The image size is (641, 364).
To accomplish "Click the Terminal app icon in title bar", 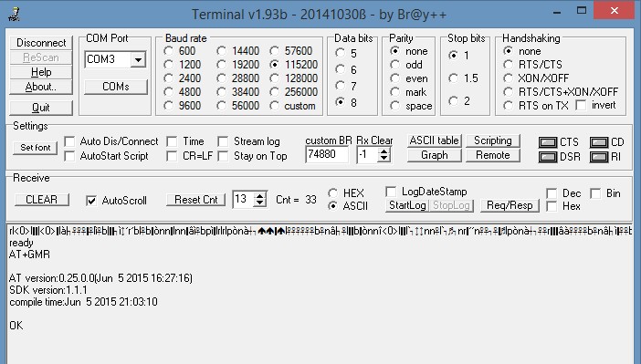I will (x=15, y=14).
